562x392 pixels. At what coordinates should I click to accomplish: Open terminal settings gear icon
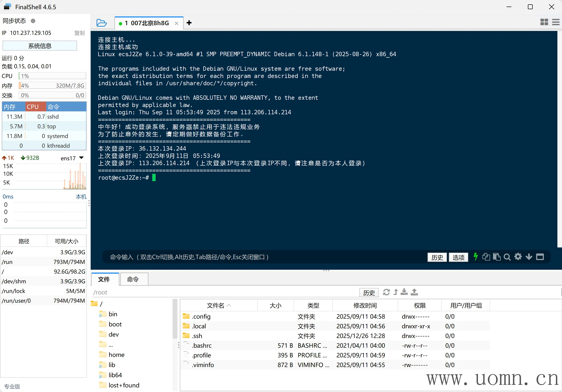pyautogui.click(x=518, y=257)
